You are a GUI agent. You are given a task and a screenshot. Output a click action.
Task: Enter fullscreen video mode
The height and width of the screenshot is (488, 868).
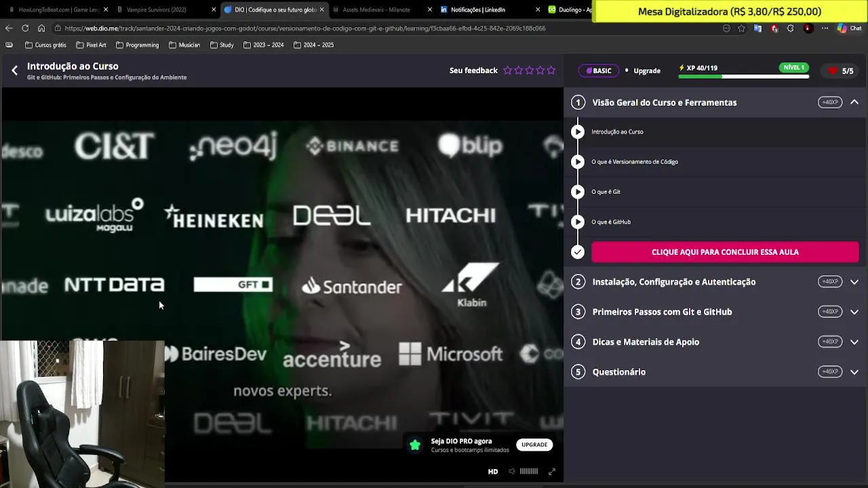[x=552, y=472]
